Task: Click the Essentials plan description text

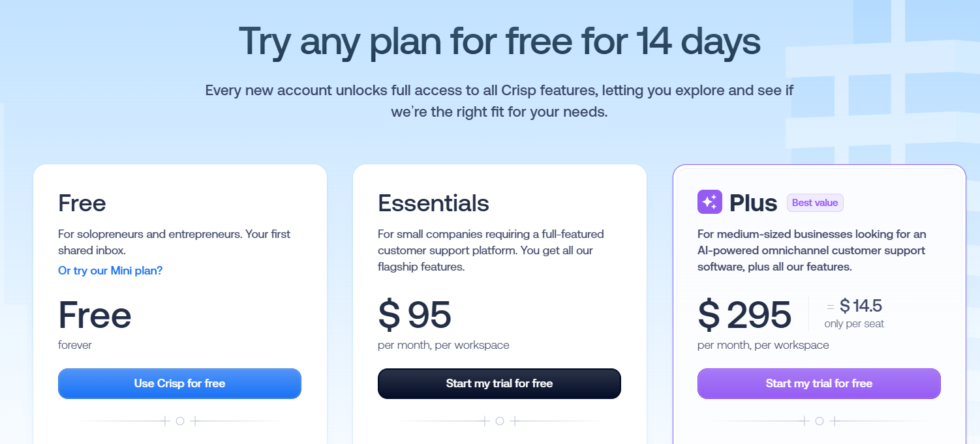Action: [491, 250]
